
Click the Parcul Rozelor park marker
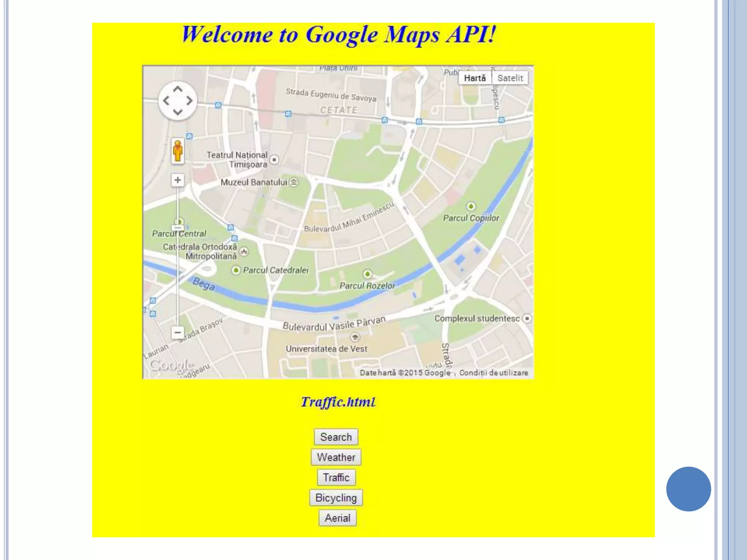[367, 274]
